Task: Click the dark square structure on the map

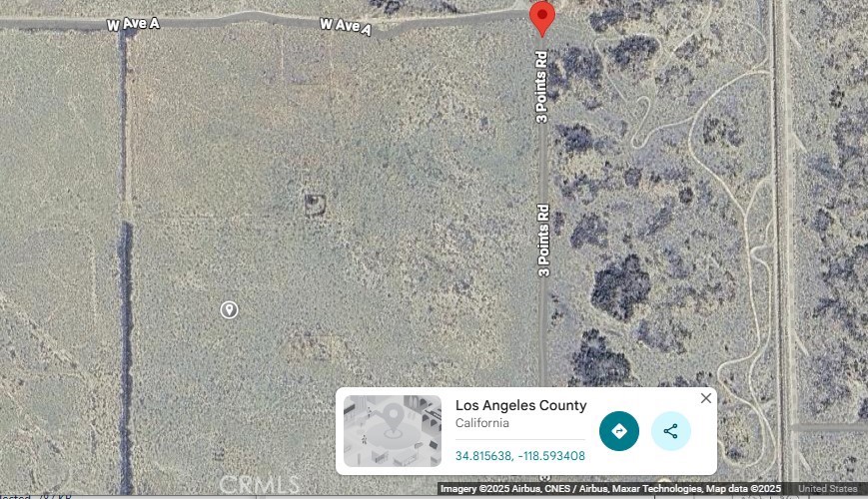Action: tap(315, 206)
